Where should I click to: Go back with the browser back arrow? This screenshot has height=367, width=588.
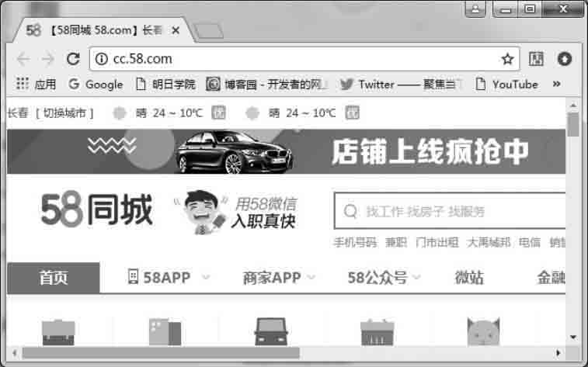(23, 59)
